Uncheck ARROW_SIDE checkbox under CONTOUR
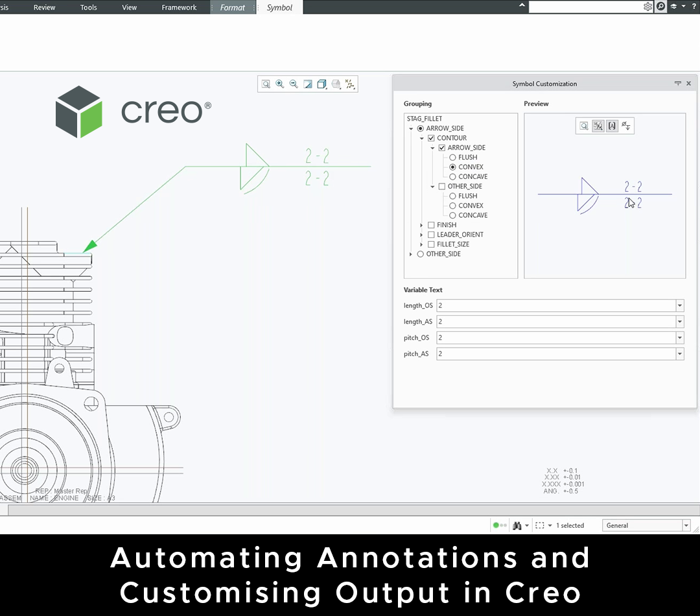Viewport: 700px width, 616px height. [442, 148]
